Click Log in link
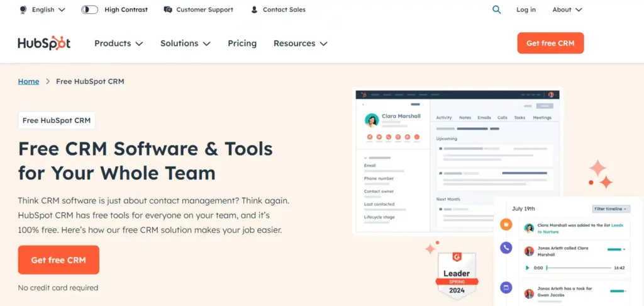644x306 pixels. click(526, 9)
